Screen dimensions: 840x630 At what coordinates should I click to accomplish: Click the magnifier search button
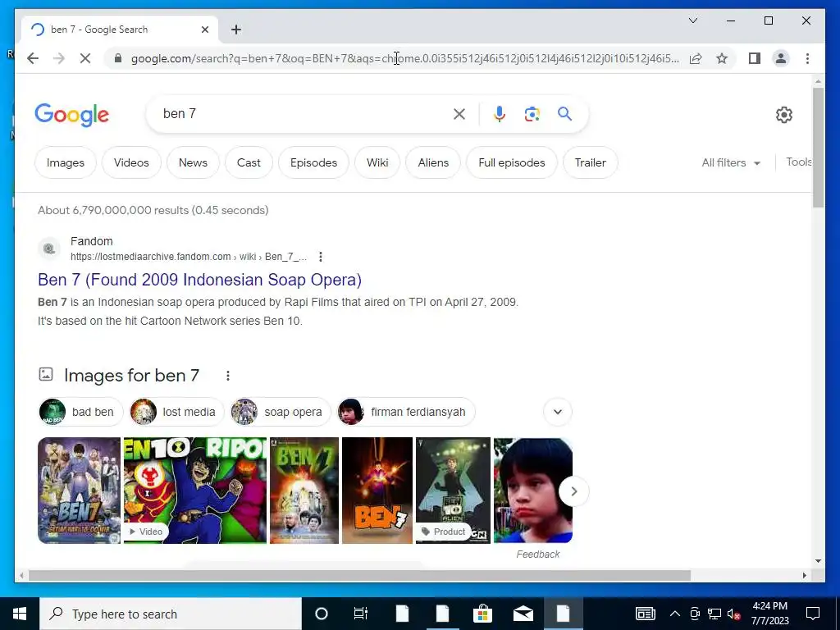pos(564,113)
